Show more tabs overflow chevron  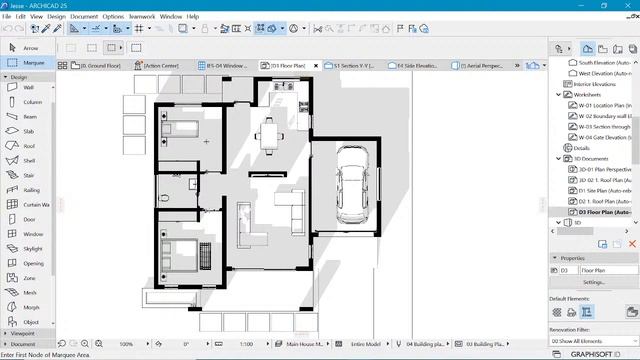pyautogui.click(x=517, y=65)
